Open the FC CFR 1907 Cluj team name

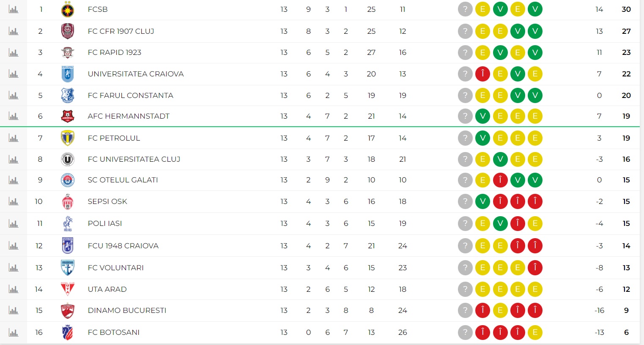click(121, 31)
